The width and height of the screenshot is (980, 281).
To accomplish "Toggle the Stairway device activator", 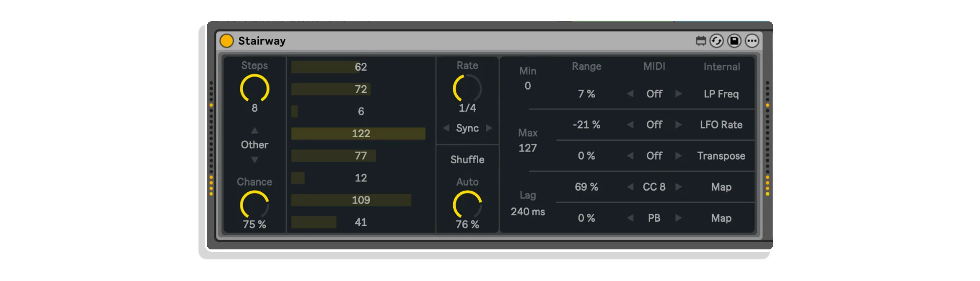I will click(x=227, y=41).
